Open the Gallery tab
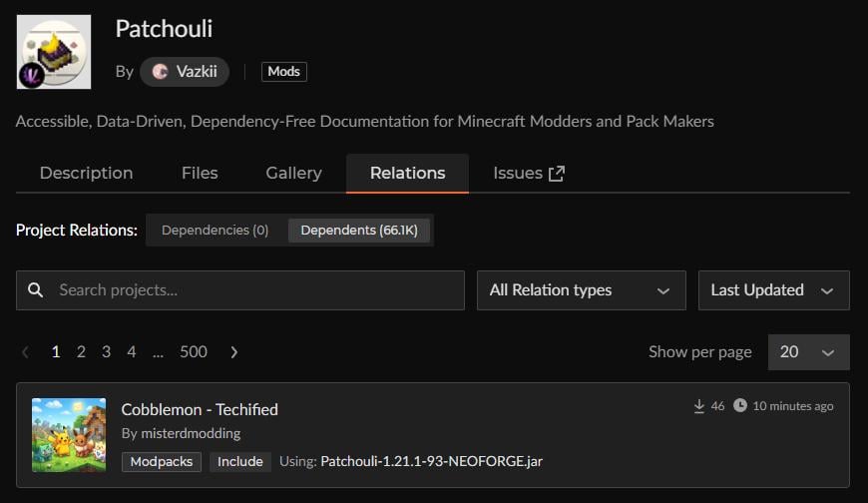 tap(293, 173)
